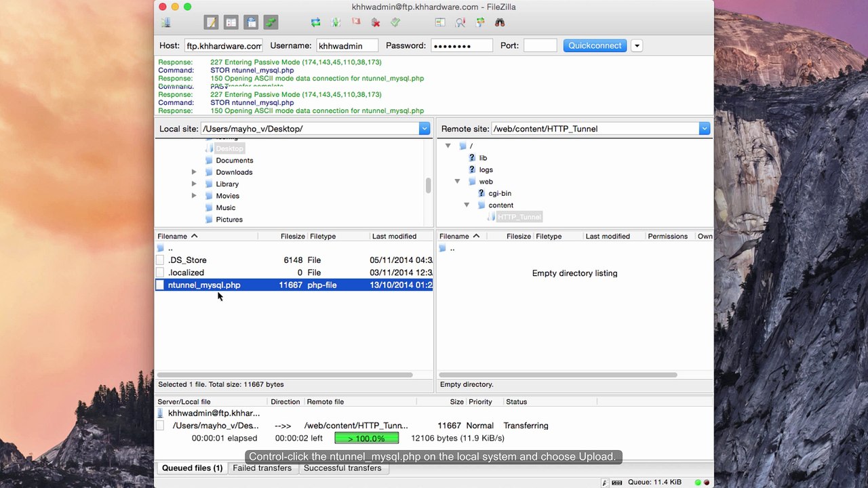Toggle directory comparison
Viewport: 868px width, 488px height.
pos(460,22)
